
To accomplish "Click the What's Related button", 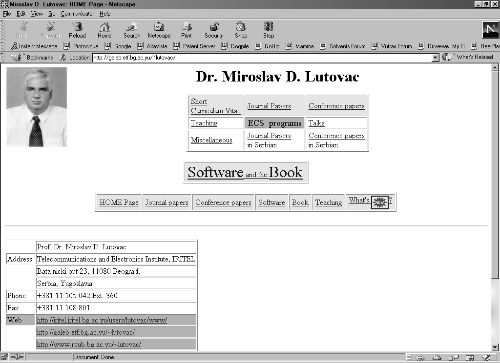I will pyautogui.click(x=468, y=57).
